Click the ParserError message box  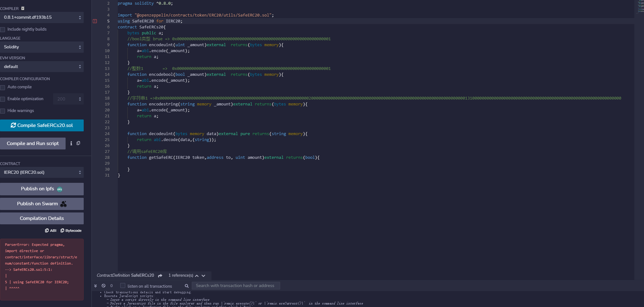pyautogui.click(x=42, y=270)
